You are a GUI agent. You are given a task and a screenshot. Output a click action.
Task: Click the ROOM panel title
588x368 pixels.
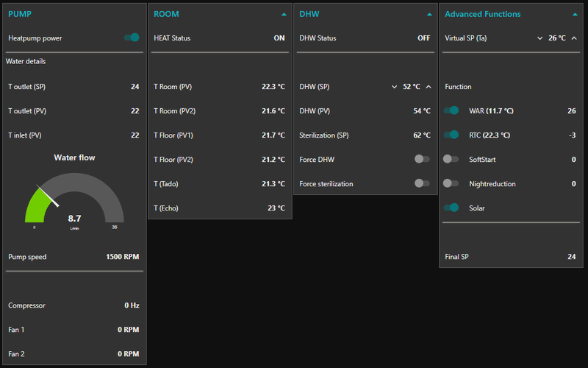click(166, 14)
